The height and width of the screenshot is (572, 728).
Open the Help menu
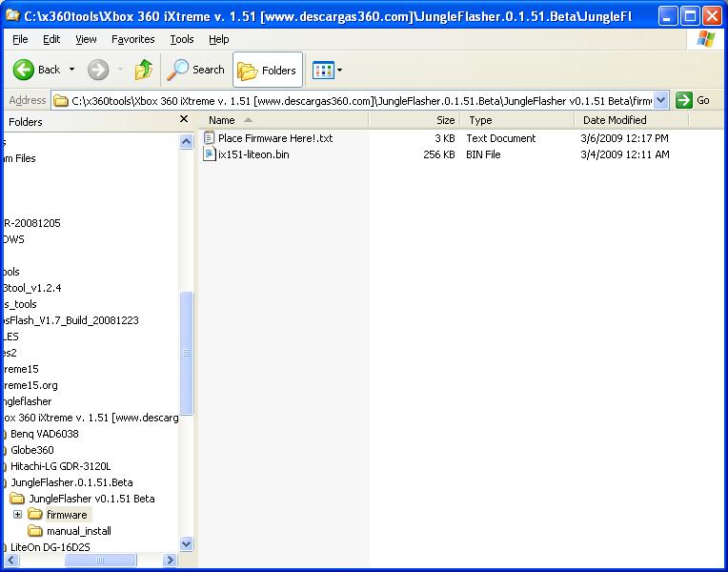coord(218,39)
